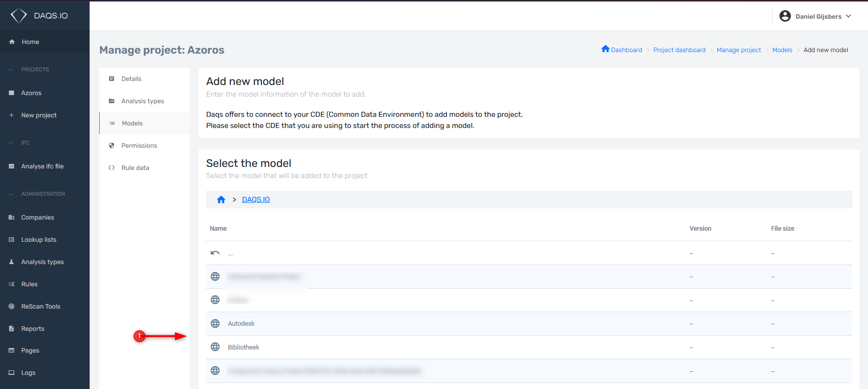Click the Daniel Gijsbers username
This screenshot has width=868, height=389.
pos(818,17)
